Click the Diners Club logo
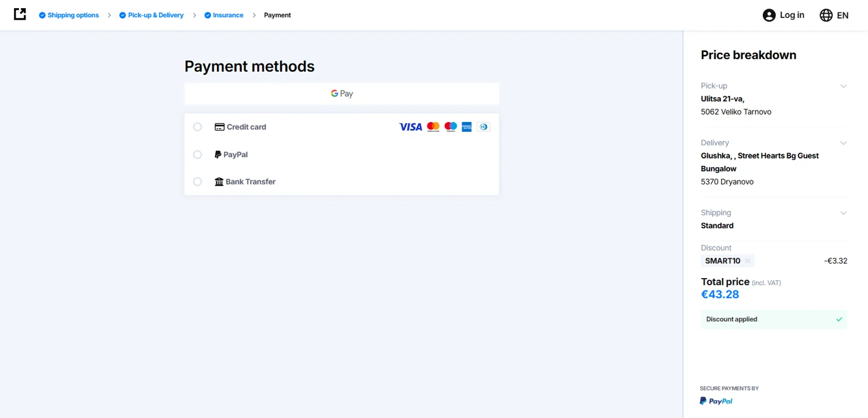The height and width of the screenshot is (418, 868). pyautogui.click(x=483, y=127)
